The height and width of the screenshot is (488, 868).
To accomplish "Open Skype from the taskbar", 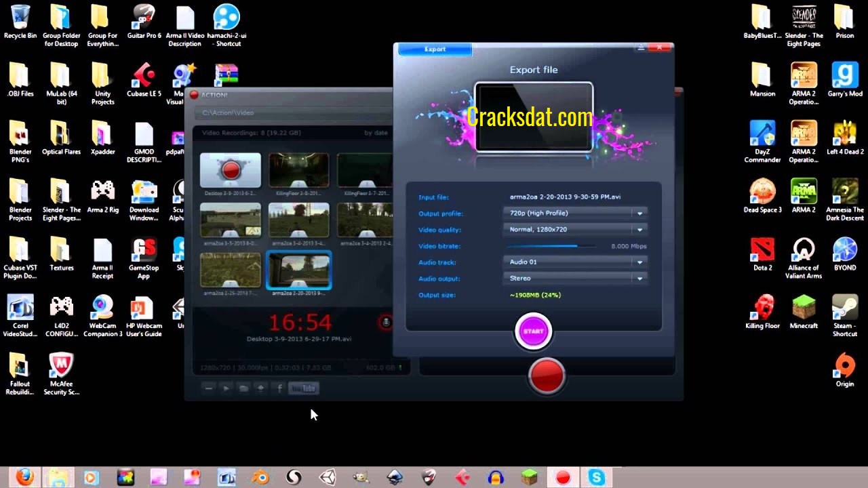I will [597, 477].
